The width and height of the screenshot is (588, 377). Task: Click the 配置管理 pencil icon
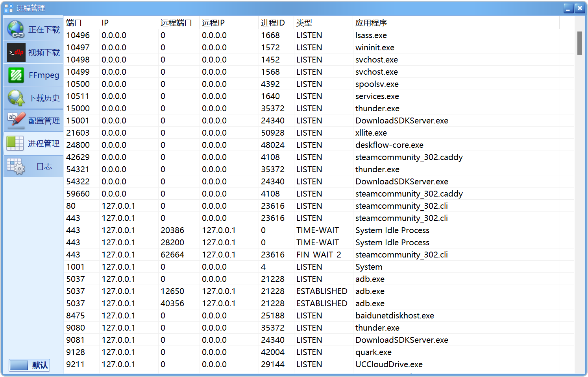(x=16, y=121)
